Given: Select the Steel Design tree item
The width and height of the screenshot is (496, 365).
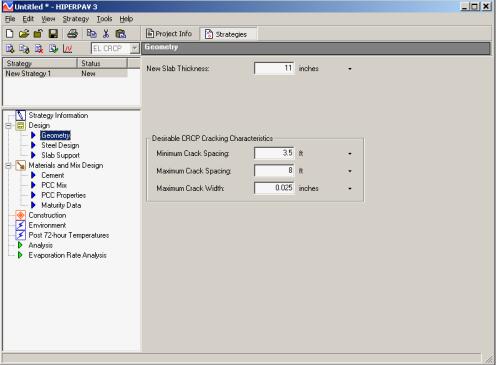Looking at the screenshot, I should coord(60,145).
